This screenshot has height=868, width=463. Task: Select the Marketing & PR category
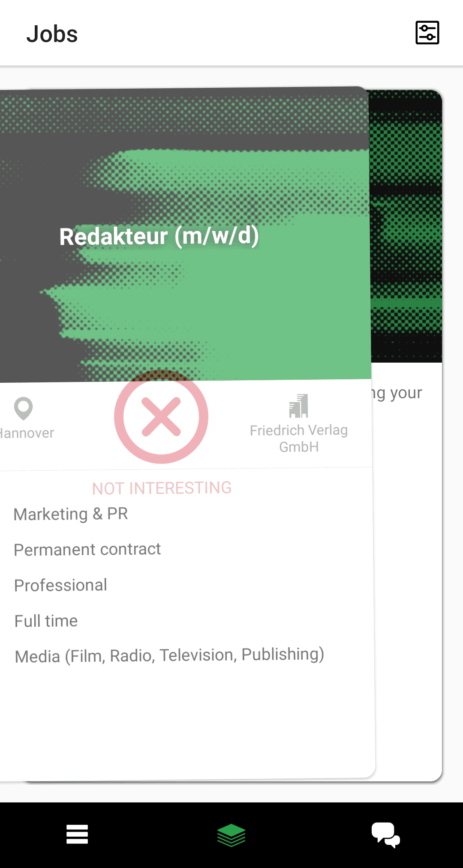[71, 514]
